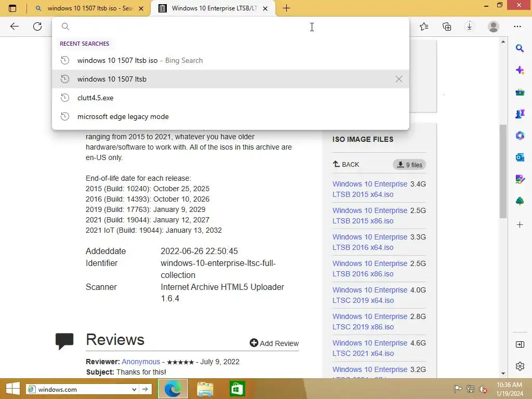The height and width of the screenshot is (399, 532).
Task: Open the tab actions menu icon
Action: 12,8
